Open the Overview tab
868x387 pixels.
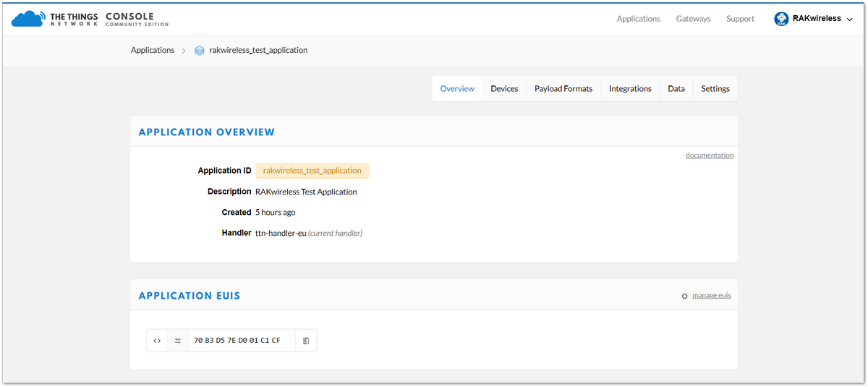457,88
